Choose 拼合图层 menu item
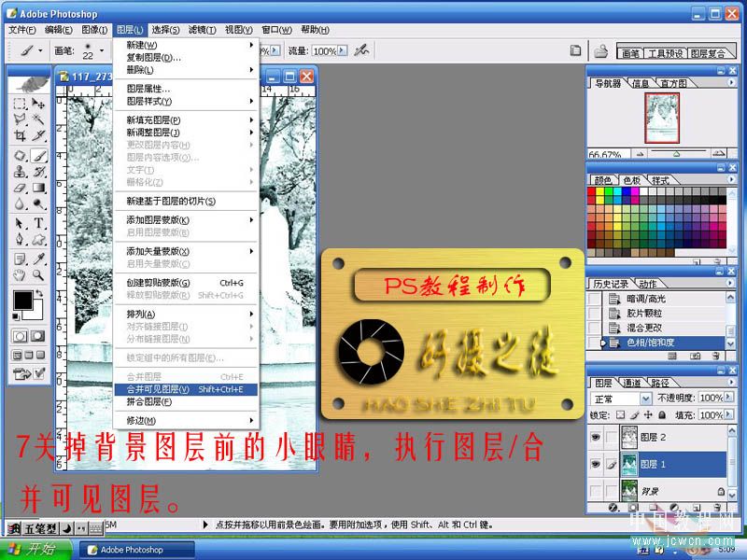This screenshot has width=747, height=560. pos(186,402)
